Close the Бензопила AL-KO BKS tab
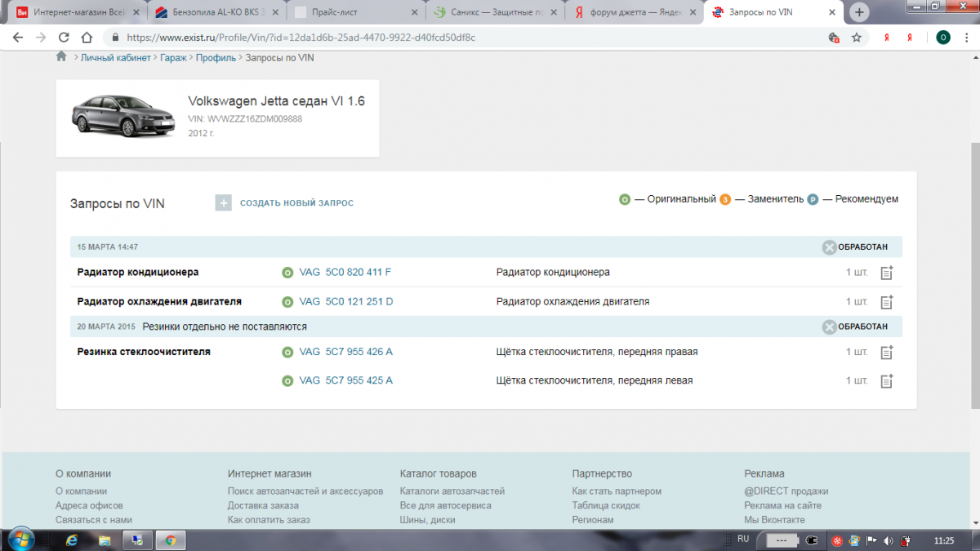980x551 pixels. coord(274,12)
